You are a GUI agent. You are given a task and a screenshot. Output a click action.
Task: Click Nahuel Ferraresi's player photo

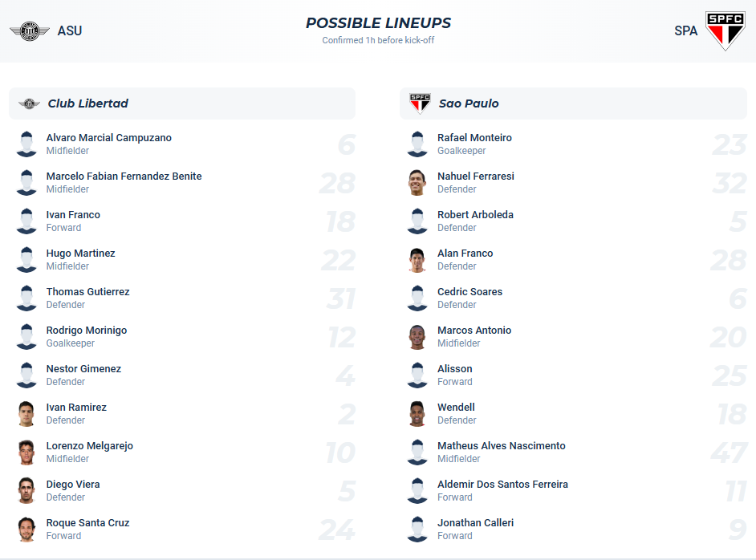coord(417,182)
